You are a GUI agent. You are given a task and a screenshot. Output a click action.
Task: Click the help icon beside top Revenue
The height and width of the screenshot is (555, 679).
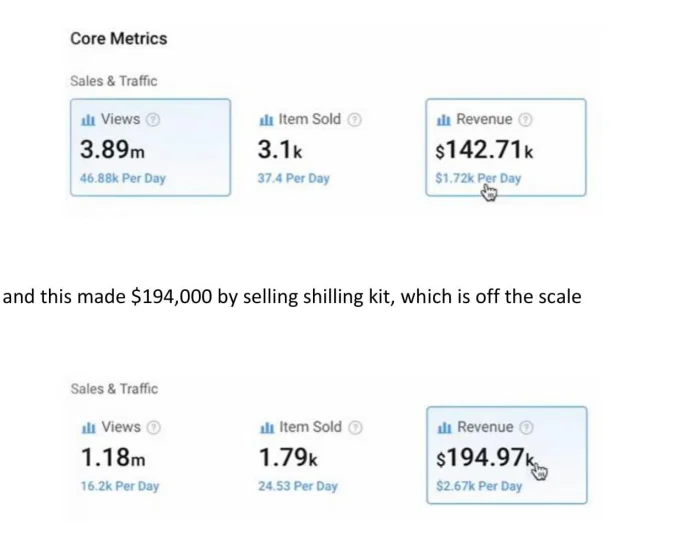click(525, 119)
